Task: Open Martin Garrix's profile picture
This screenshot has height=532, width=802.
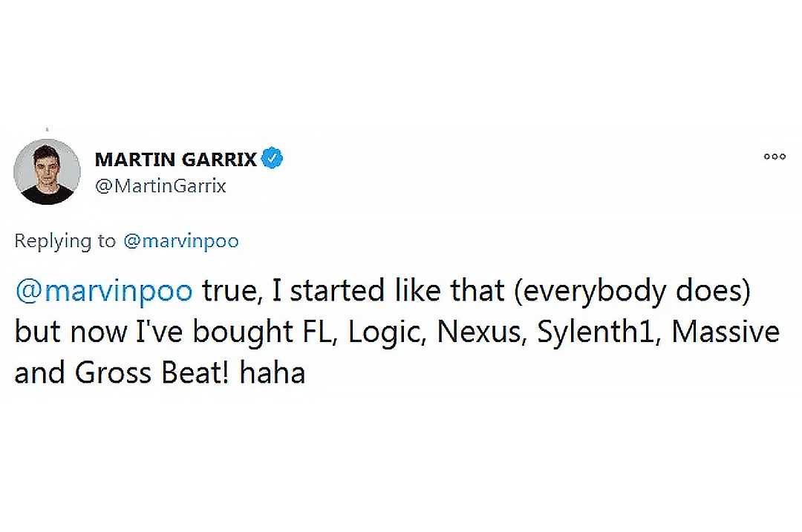Action: coord(48,171)
